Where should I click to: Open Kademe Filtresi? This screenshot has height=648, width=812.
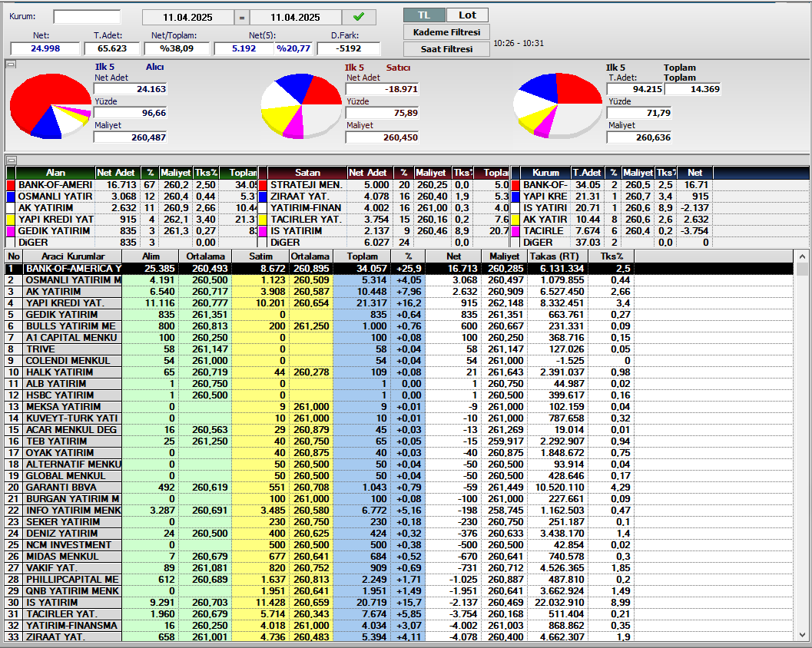coord(446,32)
